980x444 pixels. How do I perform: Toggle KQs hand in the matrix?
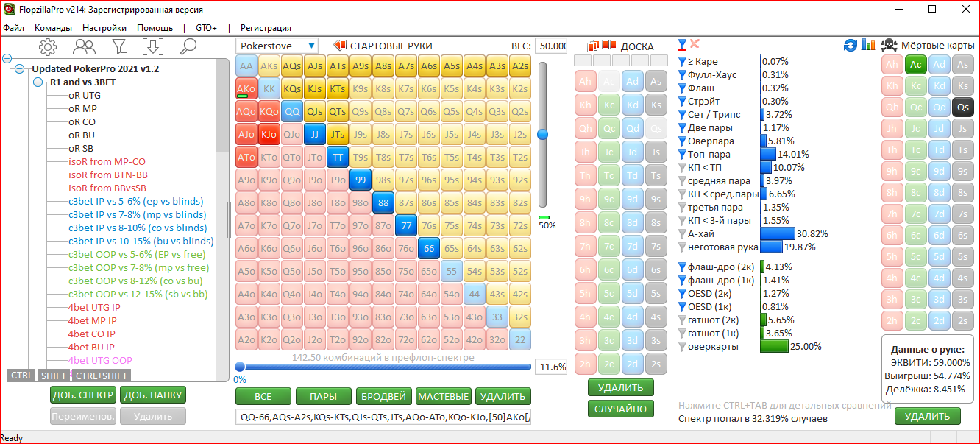click(292, 88)
